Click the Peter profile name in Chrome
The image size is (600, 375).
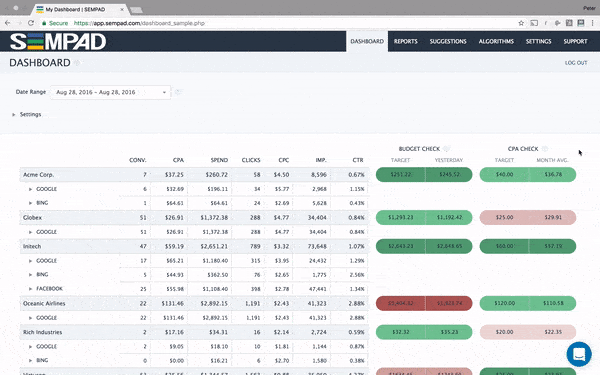(x=589, y=8)
